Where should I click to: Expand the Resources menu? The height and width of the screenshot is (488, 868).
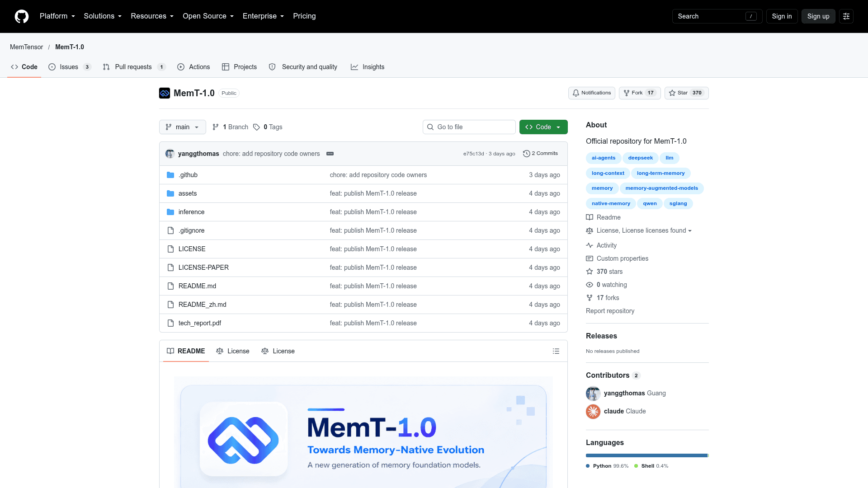(152, 16)
